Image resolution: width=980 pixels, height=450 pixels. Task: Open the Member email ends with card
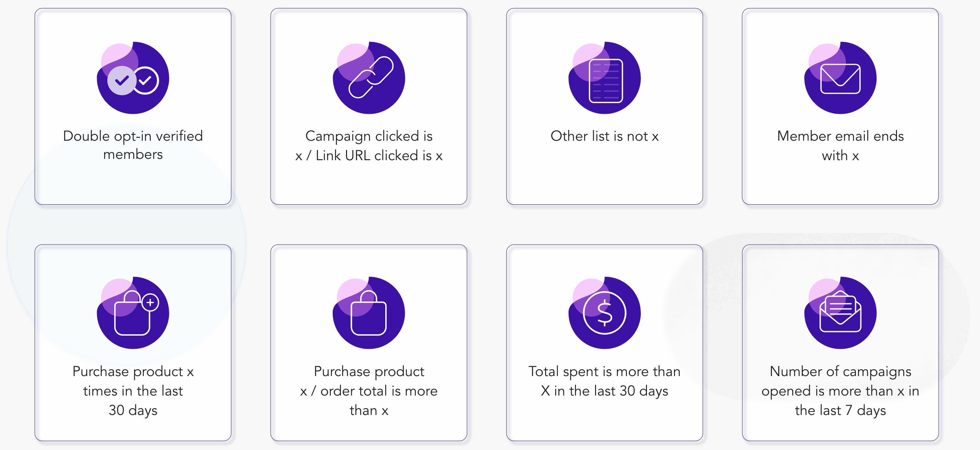point(840,107)
